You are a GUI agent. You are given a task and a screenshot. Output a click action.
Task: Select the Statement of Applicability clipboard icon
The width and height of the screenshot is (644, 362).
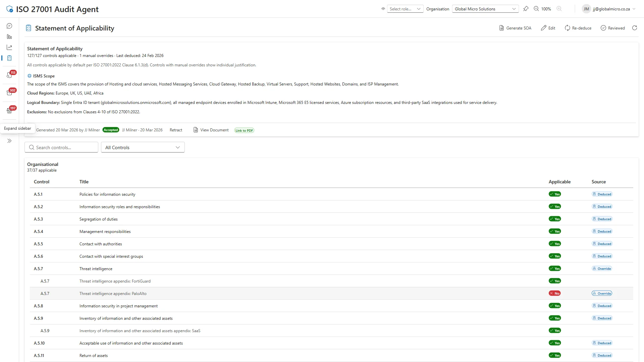point(9,58)
